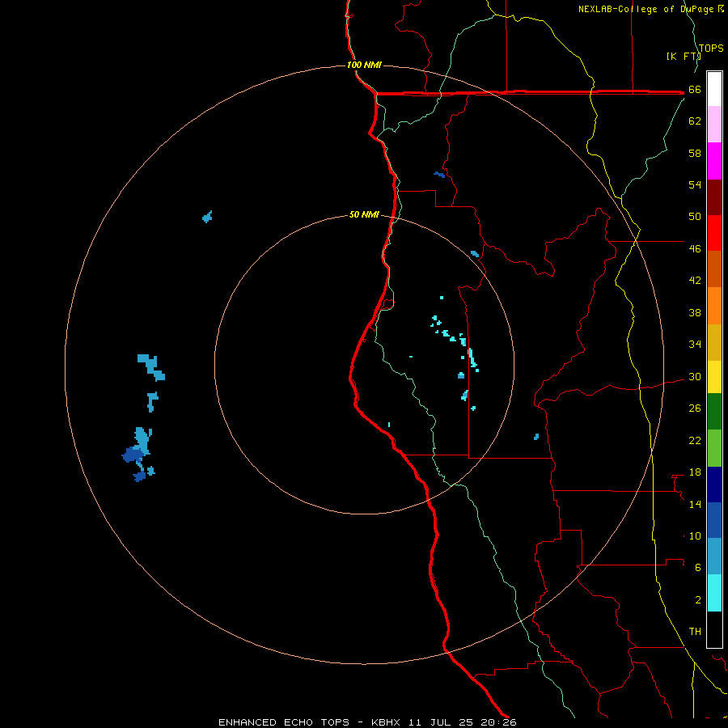Viewport: 728px width, 728px height.
Task: Select the light pink legend color block
Action: pos(714,125)
